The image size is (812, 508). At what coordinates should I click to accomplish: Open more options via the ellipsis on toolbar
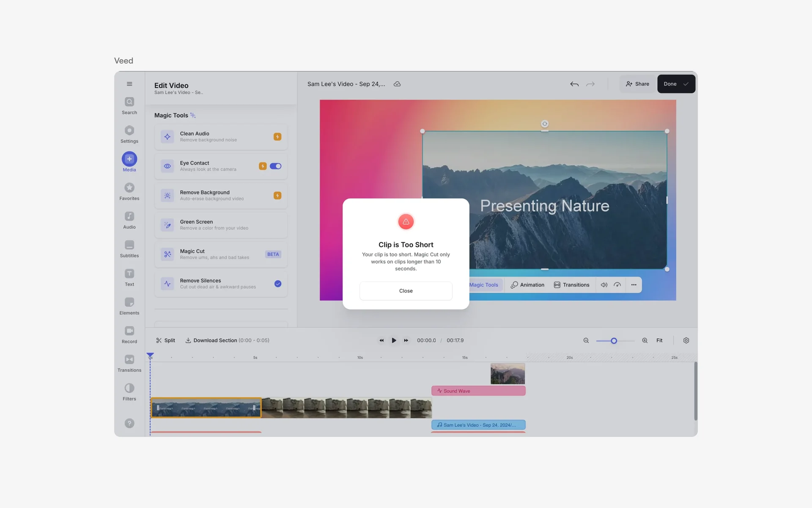coord(634,284)
